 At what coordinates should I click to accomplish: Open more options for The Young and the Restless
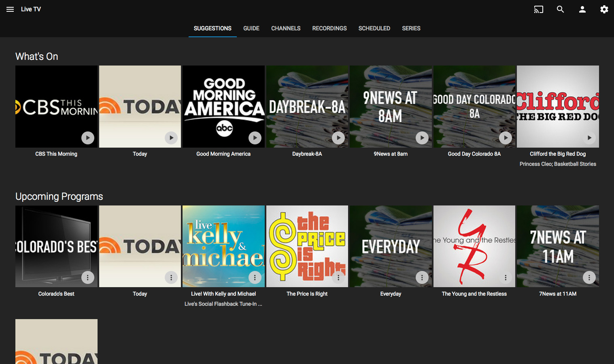[x=506, y=277]
